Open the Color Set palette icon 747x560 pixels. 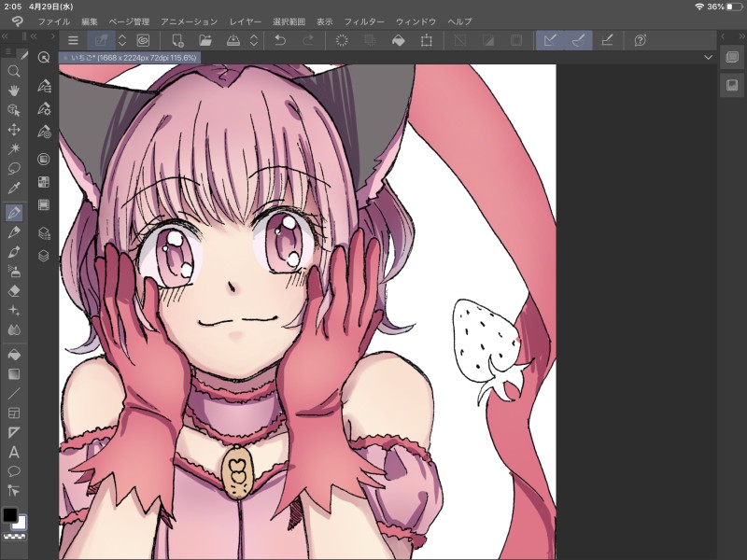pyautogui.click(x=44, y=182)
